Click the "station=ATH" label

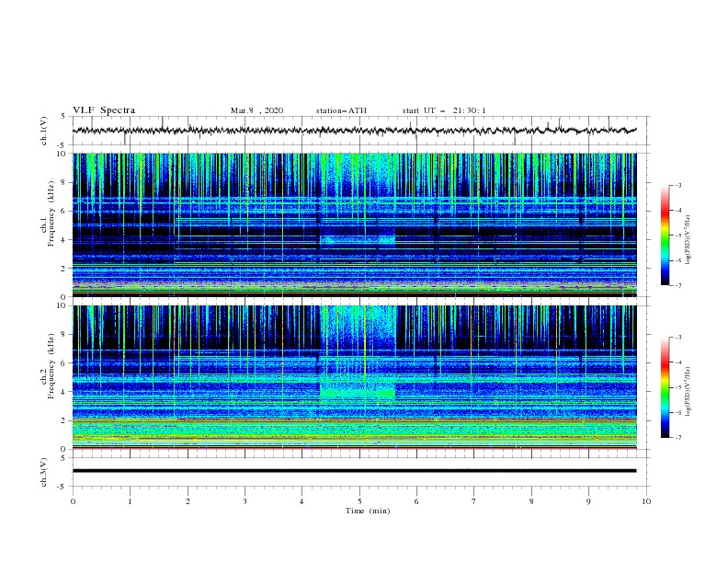point(341,110)
